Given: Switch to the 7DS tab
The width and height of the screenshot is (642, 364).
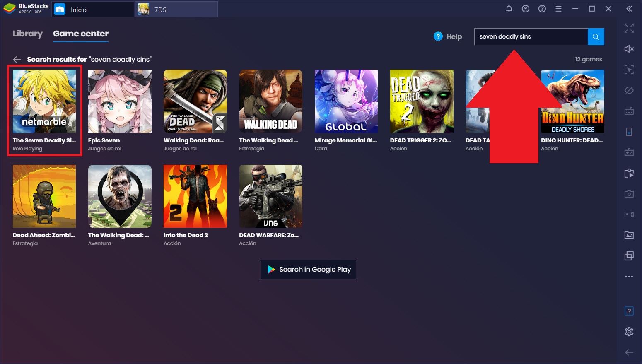Looking at the screenshot, I should [176, 9].
